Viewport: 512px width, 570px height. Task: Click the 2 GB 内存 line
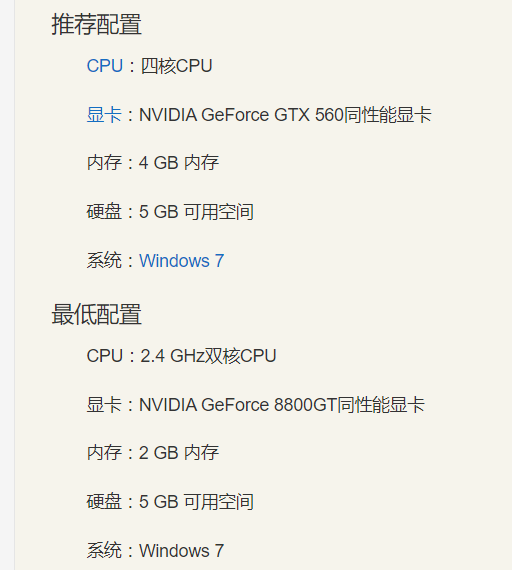pyautogui.click(x=179, y=453)
